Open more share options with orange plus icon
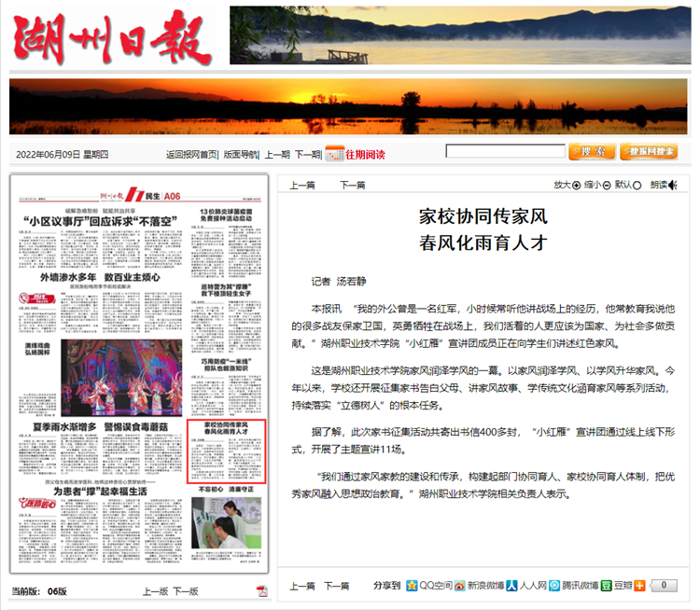The width and height of the screenshot is (700, 610). click(639, 586)
